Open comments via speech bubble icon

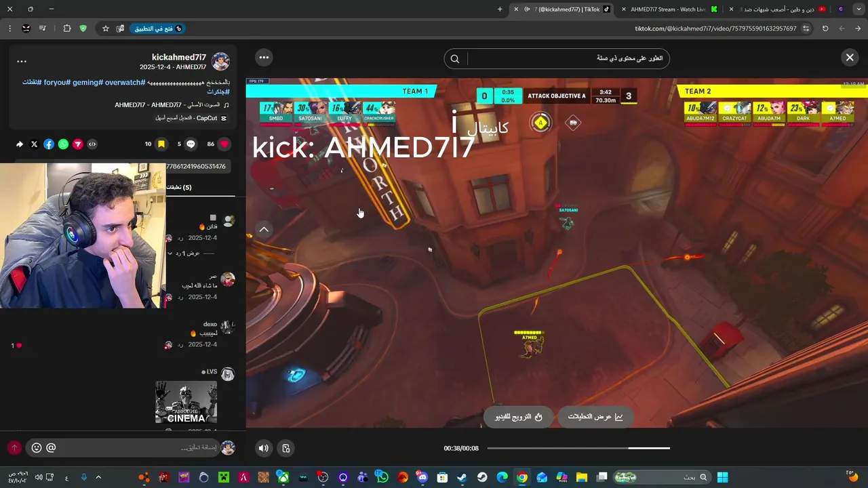191,144
